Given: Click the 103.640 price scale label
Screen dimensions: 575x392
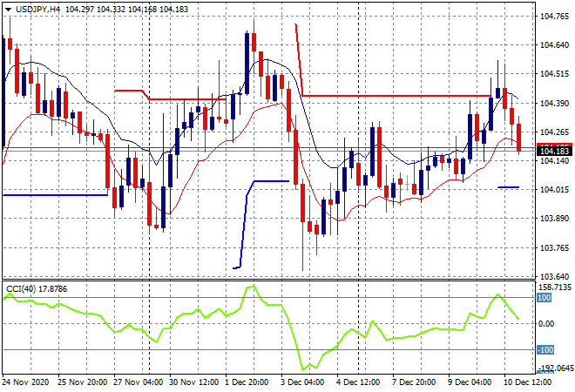Looking at the screenshot, I should (554, 276).
